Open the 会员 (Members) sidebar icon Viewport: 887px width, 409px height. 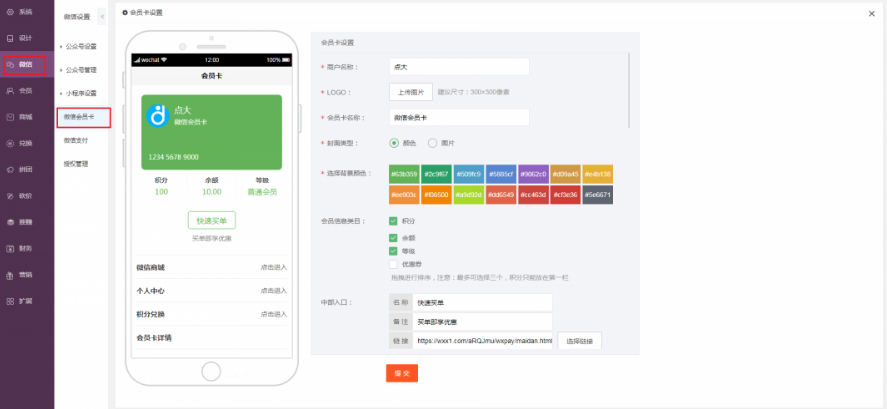pyautogui.click(x=20, y=91)
